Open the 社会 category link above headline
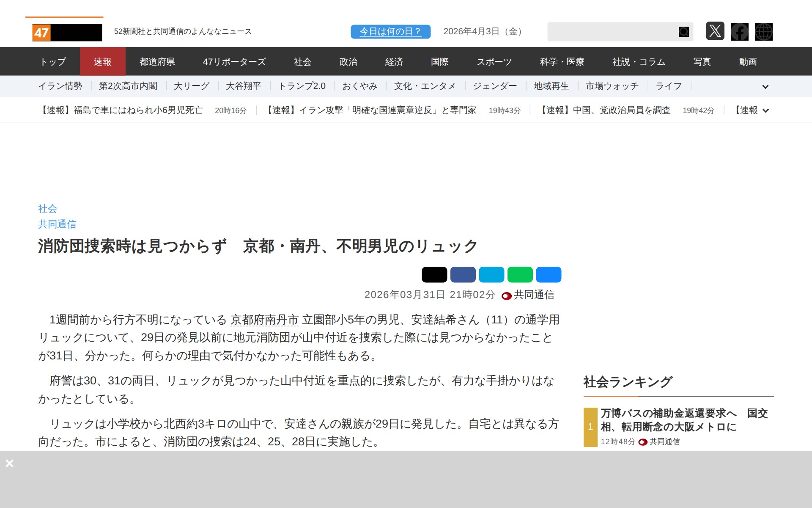 click(x=47, y=208)
